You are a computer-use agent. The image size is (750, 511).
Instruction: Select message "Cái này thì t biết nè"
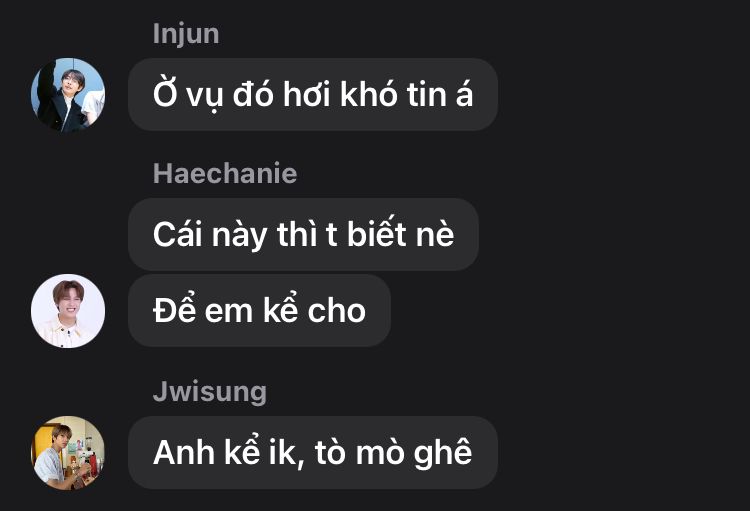pyautogui.click(x=303, y=234)
